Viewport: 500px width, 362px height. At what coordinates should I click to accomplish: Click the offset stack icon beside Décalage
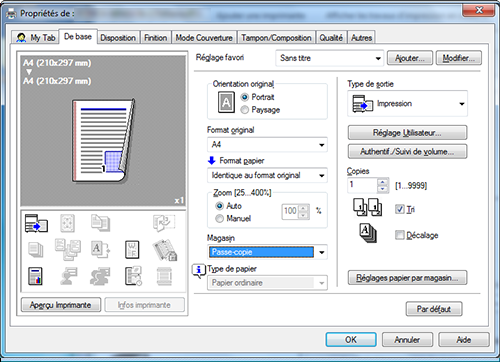click(x=368, y=233)
